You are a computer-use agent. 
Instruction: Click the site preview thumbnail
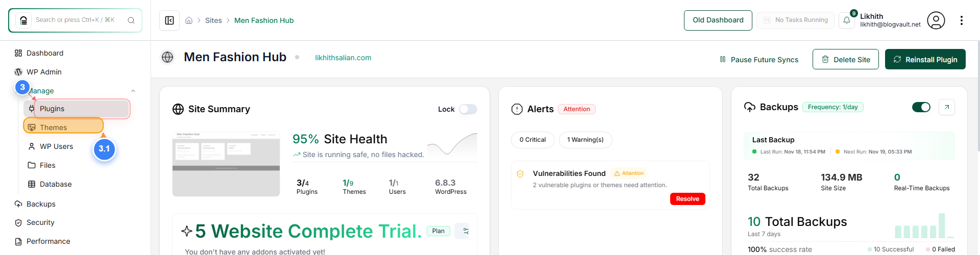(x=226, y=164)
